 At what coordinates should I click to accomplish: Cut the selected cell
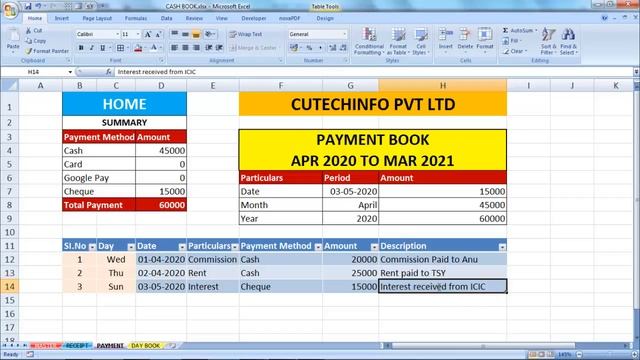tap(34, 31)
